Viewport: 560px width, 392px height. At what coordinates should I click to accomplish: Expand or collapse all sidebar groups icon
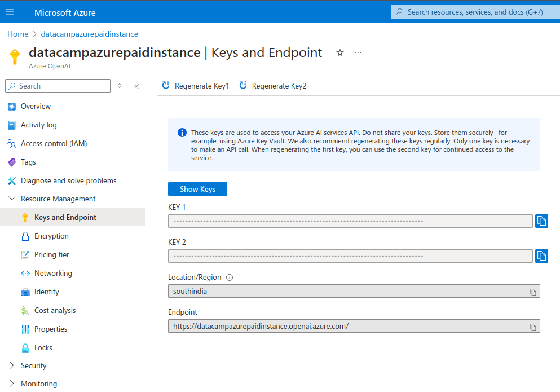tap(120, 86)
